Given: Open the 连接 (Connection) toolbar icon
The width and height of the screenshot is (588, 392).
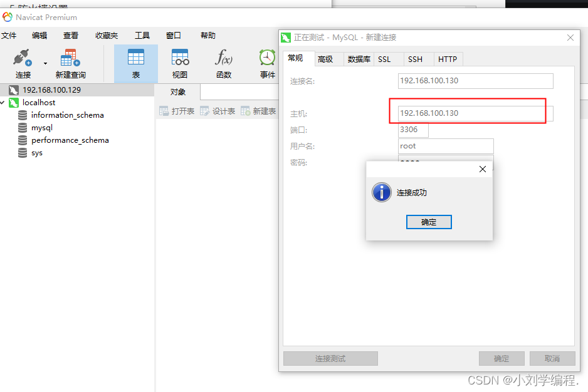Looking at the screenshot, I should (x=23, y=64).
